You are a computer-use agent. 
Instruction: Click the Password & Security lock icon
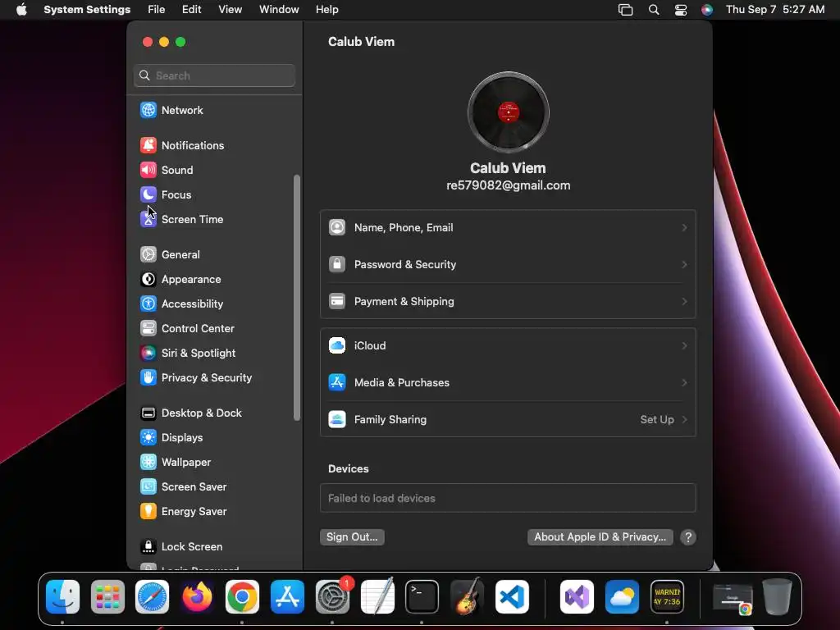pyautogui.click(x=337, y=264)
